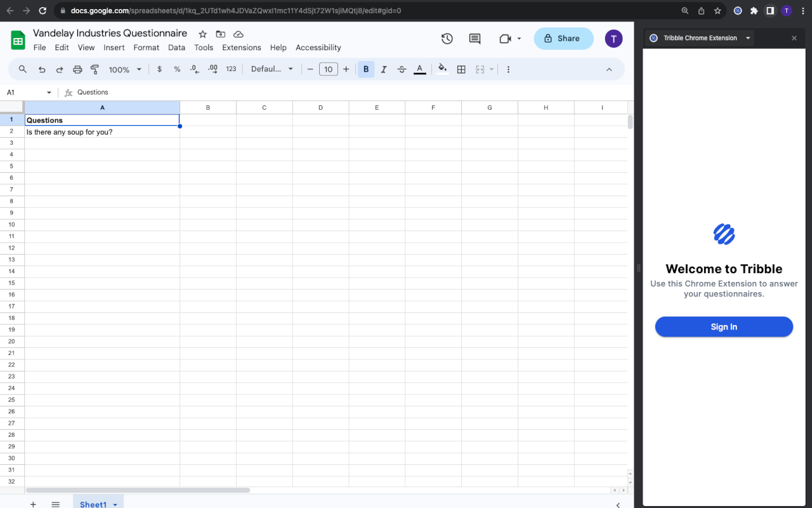Switch to the Sheet1 tab

pyautogui.click(x=93, y=504)
